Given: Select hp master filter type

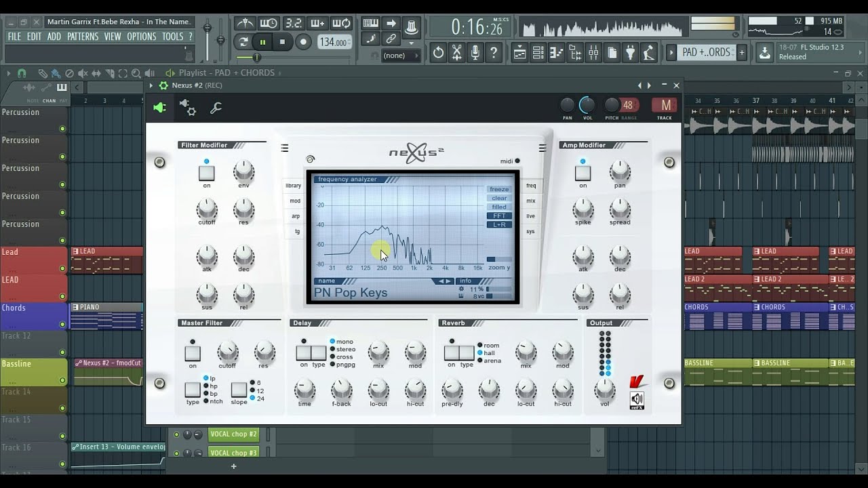Looking at the screenshot, I should (209, 386).
